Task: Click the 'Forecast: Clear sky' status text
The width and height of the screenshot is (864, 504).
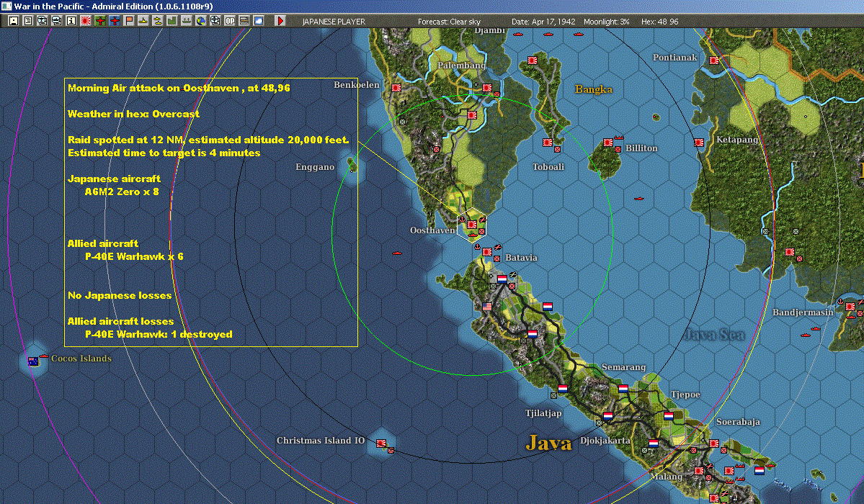Action: [x=449, y=22]
